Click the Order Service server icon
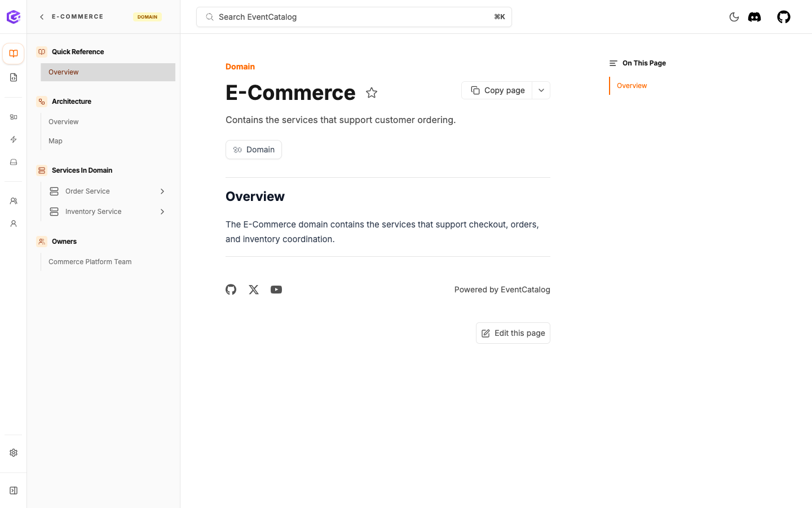This screenshot has width=812, height=508. [54, 191]
